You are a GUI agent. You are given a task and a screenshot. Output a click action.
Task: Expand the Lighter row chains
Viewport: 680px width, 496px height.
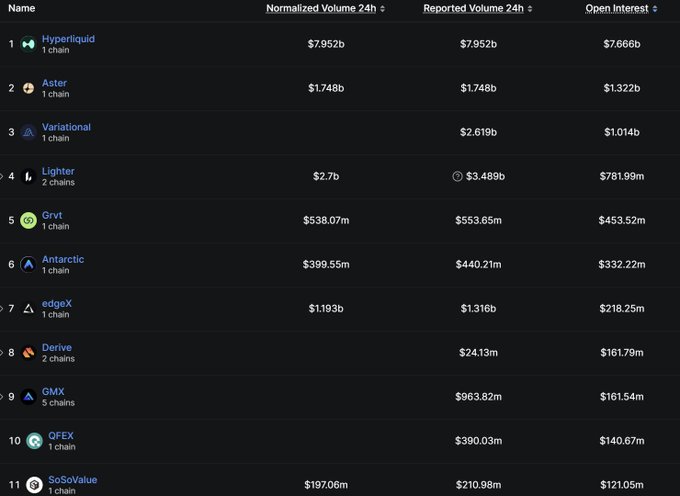point(1,176)
